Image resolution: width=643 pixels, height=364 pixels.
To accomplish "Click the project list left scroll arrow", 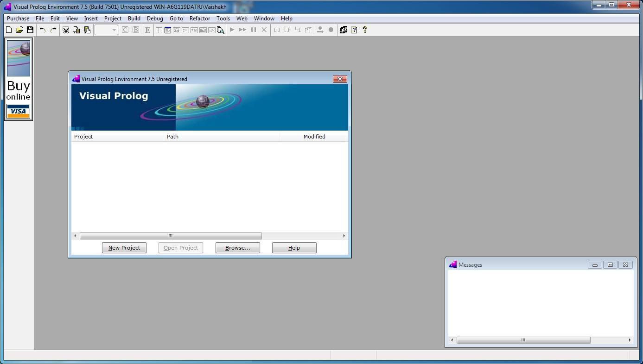I will (76, 236).
